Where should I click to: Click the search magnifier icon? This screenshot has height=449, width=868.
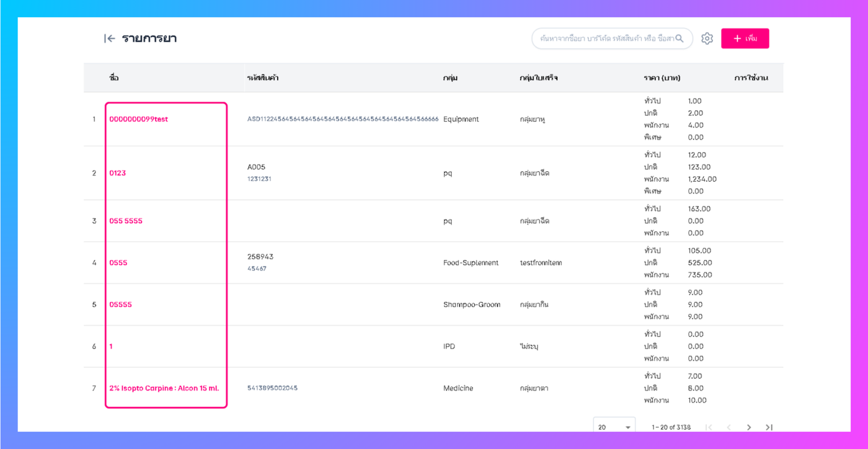coord(680,38)
